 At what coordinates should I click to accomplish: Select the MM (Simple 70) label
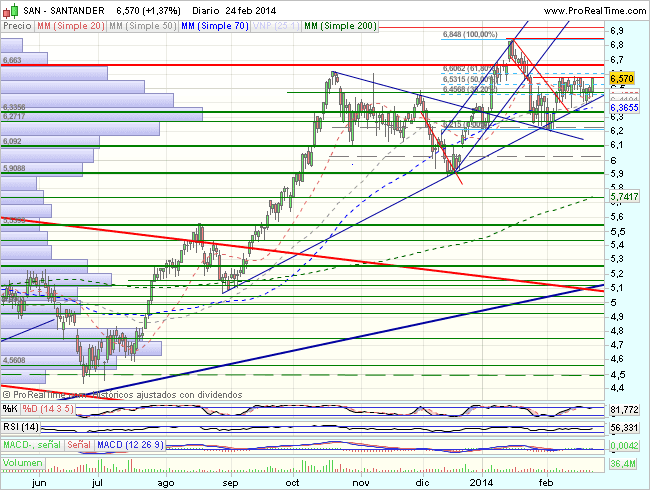(215, 26)
